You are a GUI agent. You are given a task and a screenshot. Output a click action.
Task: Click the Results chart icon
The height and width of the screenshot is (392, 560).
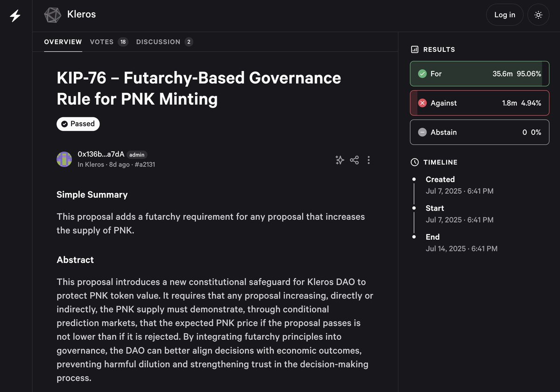pyautogui.click(x=415, y=50)
